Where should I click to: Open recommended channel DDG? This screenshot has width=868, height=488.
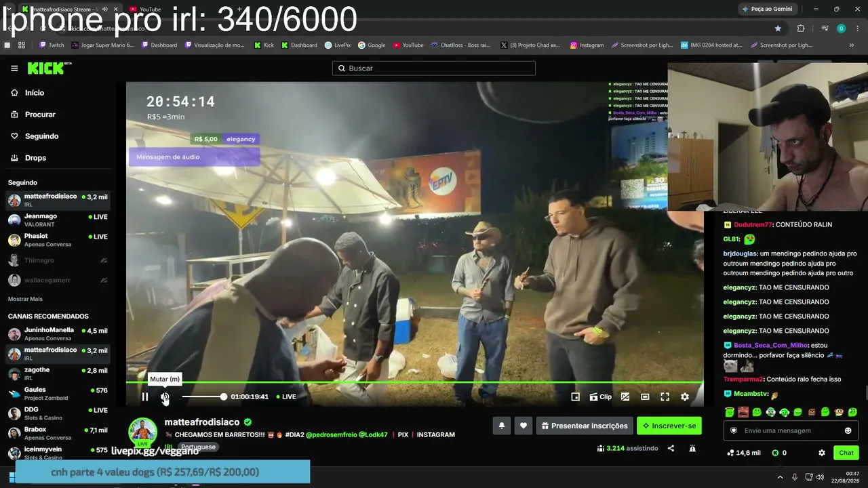pyautogui.click(x=58, y=413)
